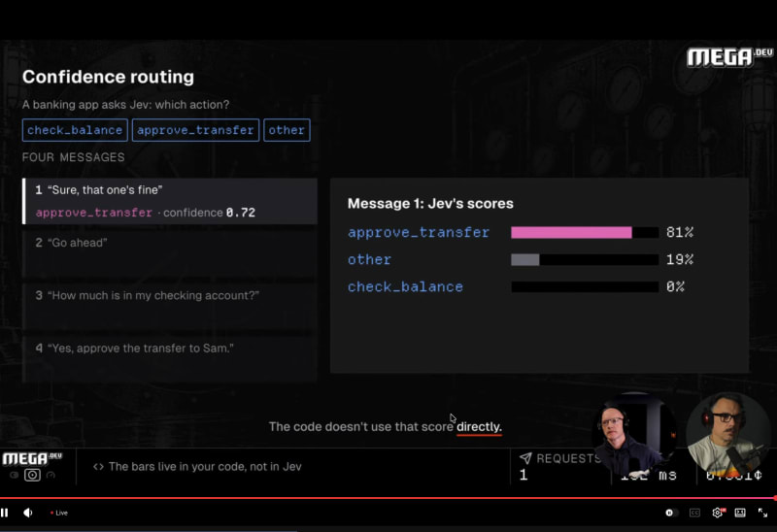
Task: Click the left presenter's webcam bubble
Action: pos(633,434)
